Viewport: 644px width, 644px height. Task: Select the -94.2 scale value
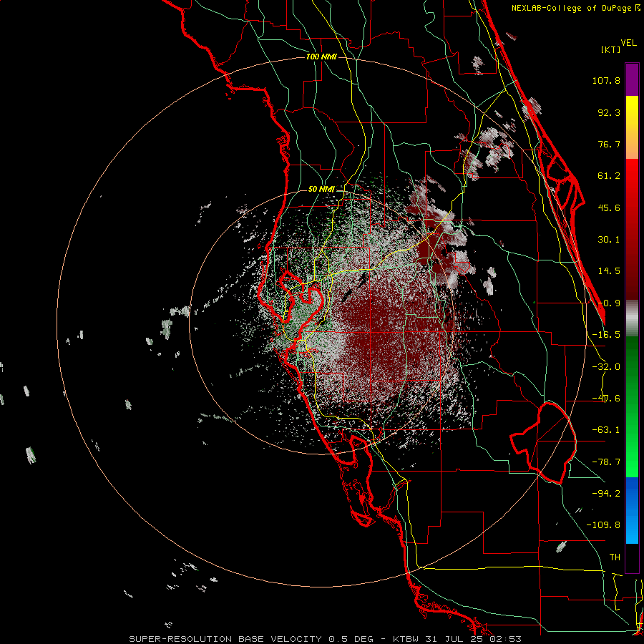[x=606, y=493]
